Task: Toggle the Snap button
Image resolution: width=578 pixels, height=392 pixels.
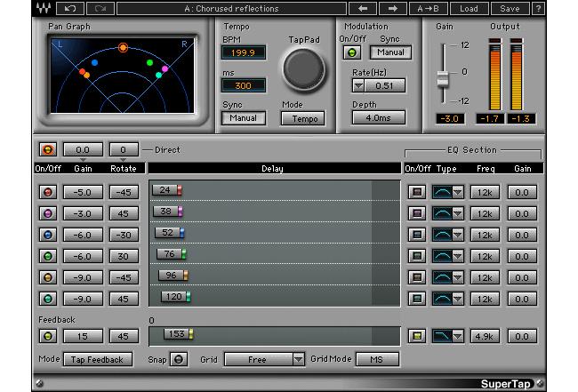Action: coord(180,359)
